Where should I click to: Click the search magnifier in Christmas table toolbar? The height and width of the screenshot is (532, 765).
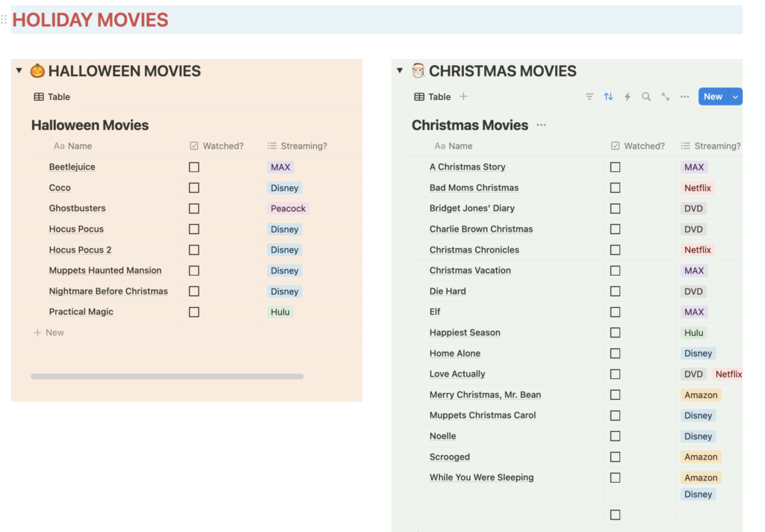[646, 96]
